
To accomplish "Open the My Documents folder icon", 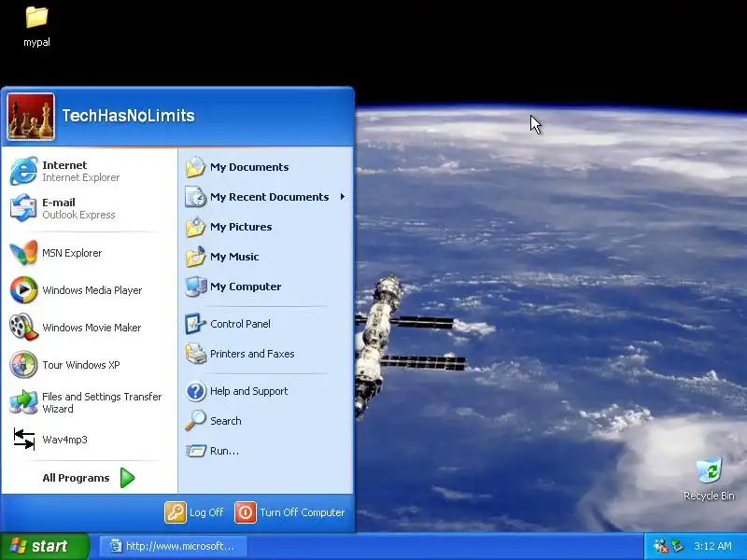I will tap(195, 167).
